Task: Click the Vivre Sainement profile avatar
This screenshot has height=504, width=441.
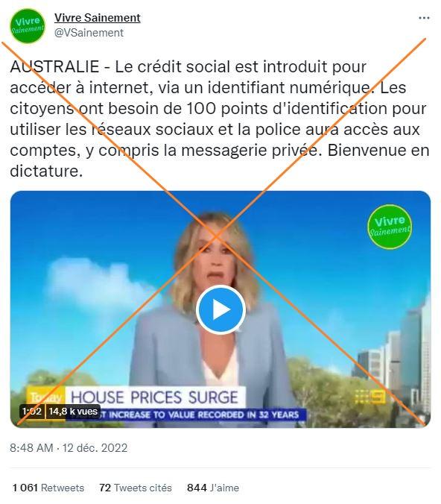Action: tap(28, 25)
